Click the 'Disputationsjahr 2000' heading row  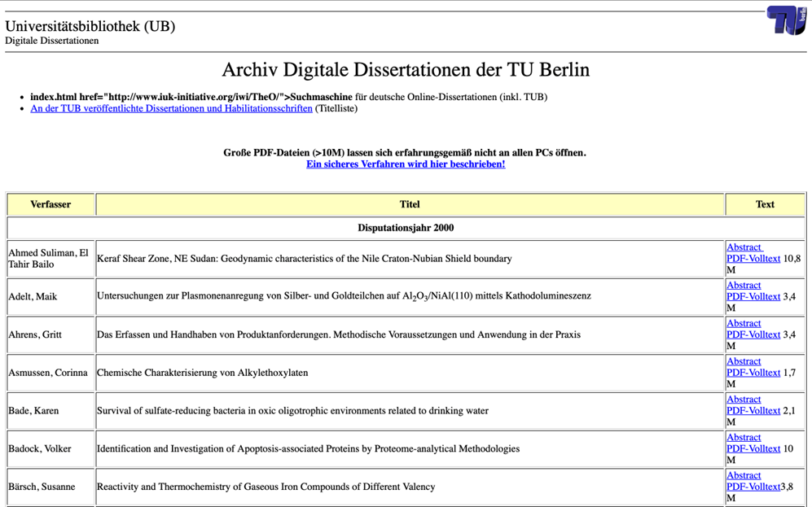pos(406,228)
